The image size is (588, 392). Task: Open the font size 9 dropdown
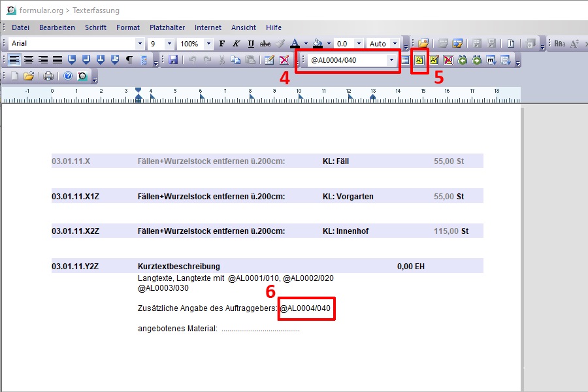169,44
